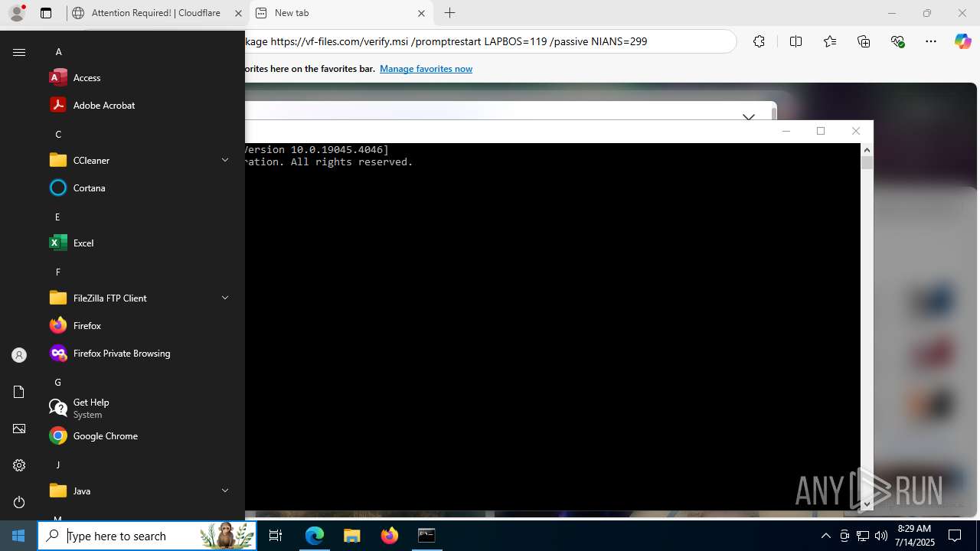Expand the Java folder
Screen dimensions: 980x551
(225, 491)
